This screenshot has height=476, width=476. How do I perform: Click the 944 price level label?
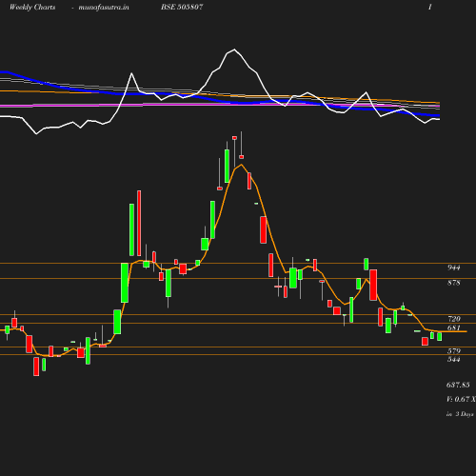pos(454,268)
